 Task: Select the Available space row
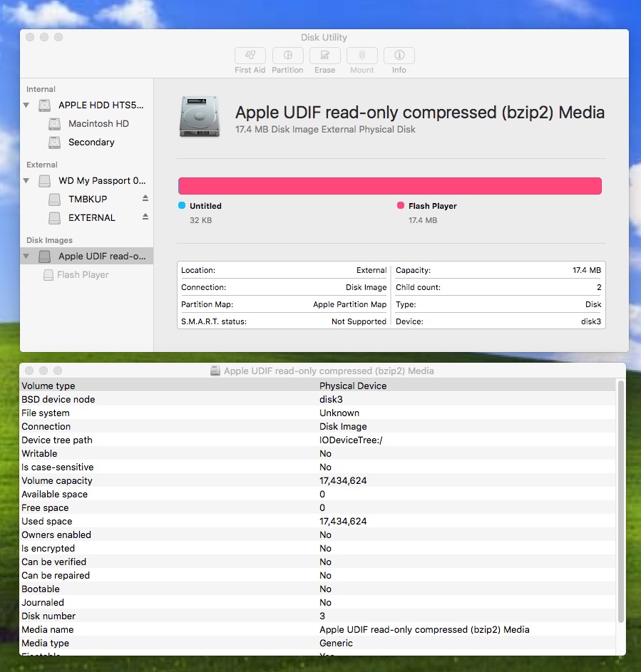pyautogui.click(x=318, y=494)
